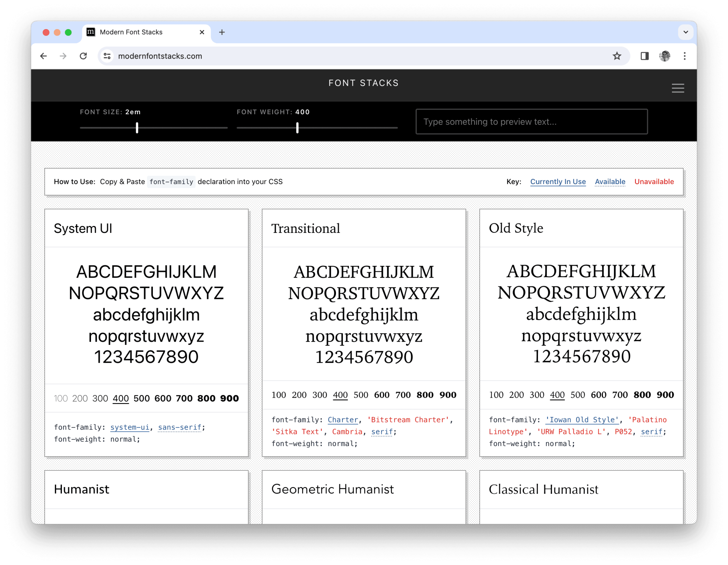Select weight 900 in the Old Style card
This screenshot has height=565, width=728.
pyautogui.click(x=665, y=395)
